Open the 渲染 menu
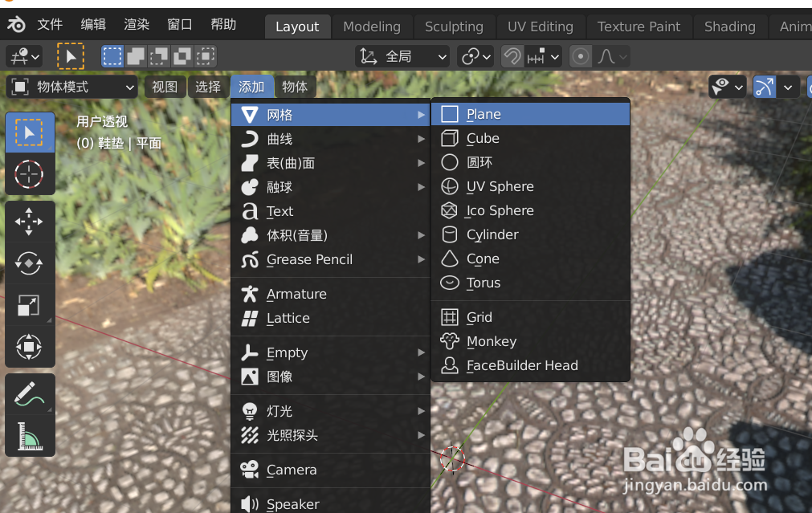The height and width of the screenshot is (513, 812). (137, 24)
